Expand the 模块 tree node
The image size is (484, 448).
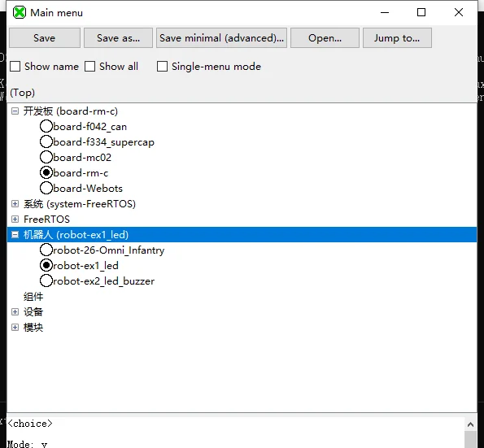15,327
